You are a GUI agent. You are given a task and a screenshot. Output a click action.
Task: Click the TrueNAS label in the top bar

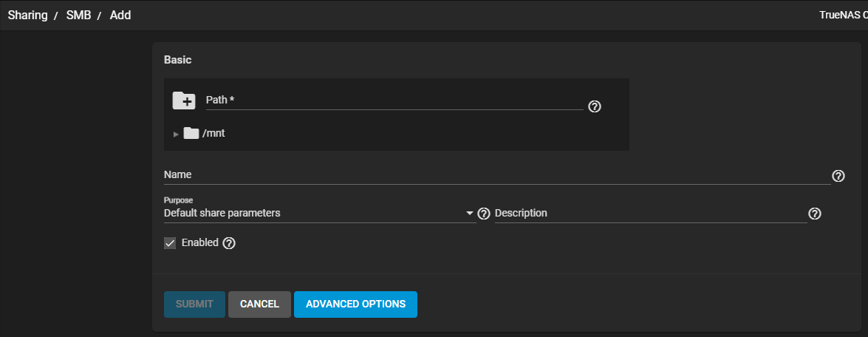point(842,15)
